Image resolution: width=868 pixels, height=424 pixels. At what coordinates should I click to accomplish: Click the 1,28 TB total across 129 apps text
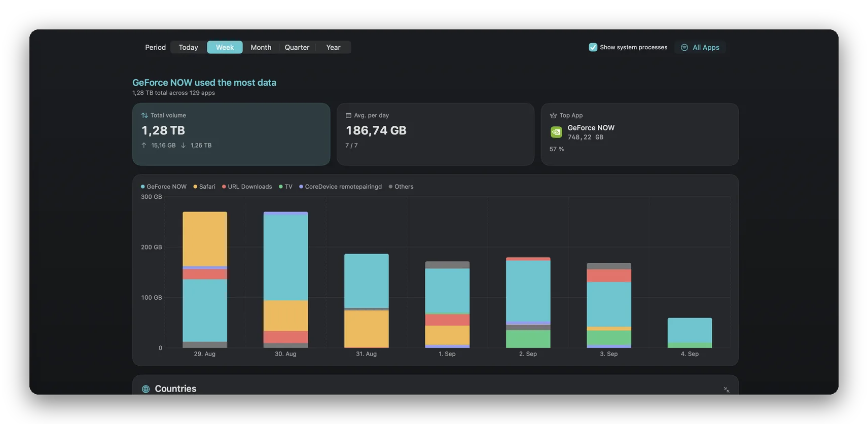pos(173,93)
